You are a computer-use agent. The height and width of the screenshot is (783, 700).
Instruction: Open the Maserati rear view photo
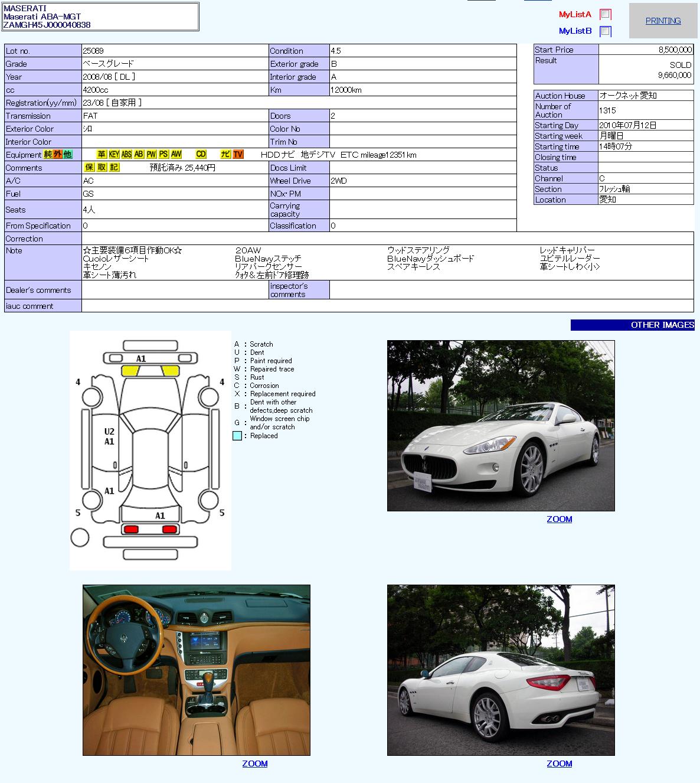click(501, 670)
